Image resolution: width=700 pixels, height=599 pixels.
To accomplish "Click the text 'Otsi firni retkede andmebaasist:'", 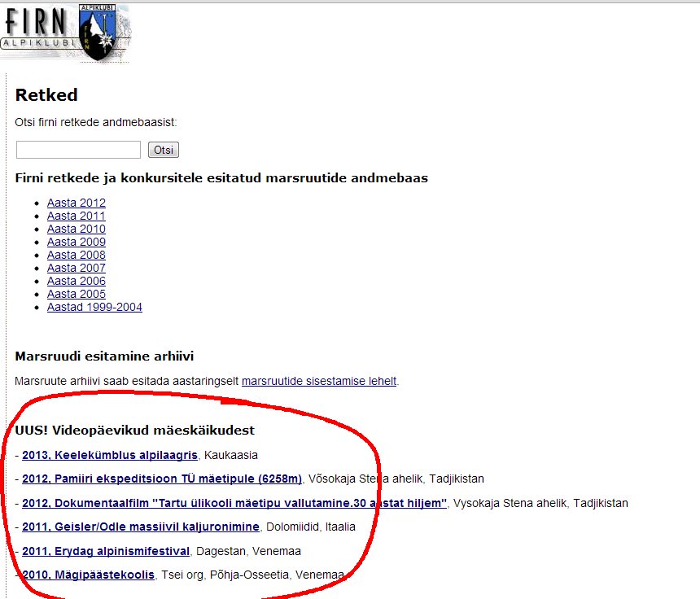I will 96,122.
